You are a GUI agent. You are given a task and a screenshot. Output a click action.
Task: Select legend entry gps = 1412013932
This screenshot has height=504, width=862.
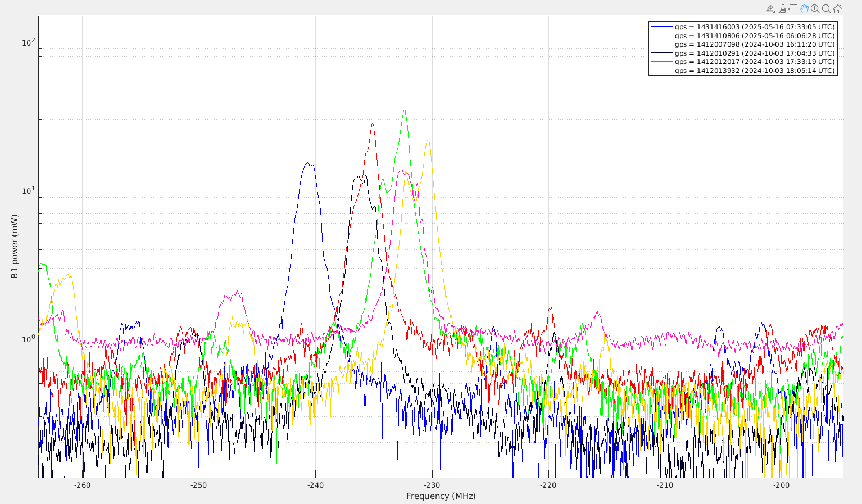click(743, 71)
